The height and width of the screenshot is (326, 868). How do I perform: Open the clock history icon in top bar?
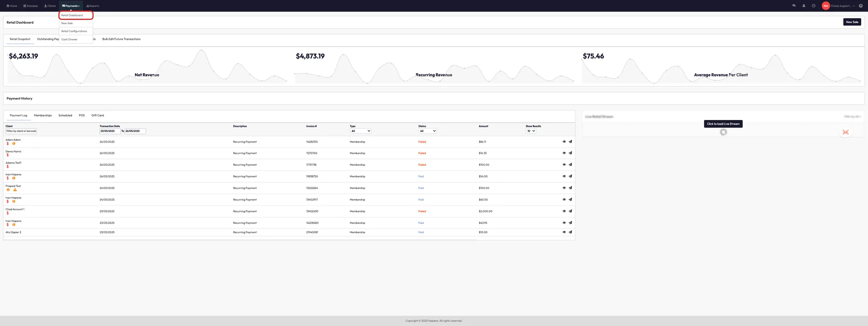click(813, 6)
